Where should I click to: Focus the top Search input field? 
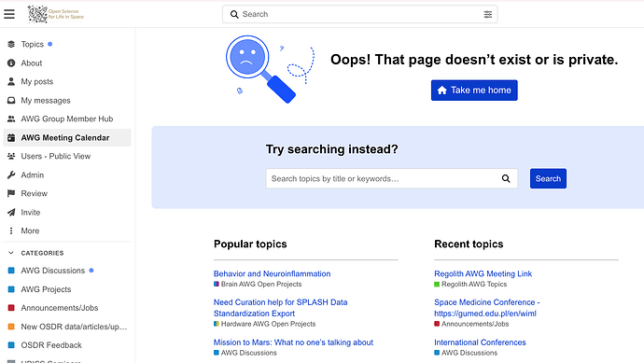tap(359, 14)
